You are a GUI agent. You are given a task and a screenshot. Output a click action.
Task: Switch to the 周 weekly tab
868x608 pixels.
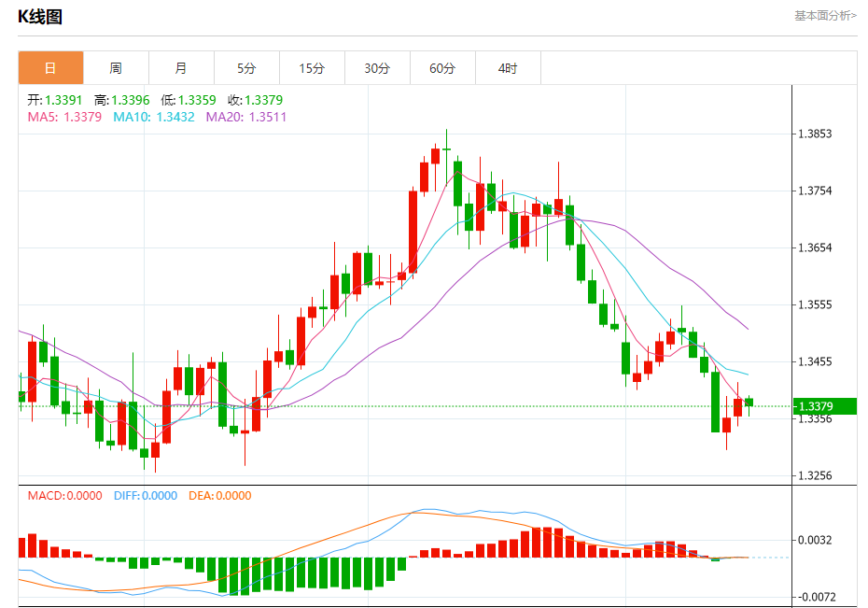pos(116,68)
